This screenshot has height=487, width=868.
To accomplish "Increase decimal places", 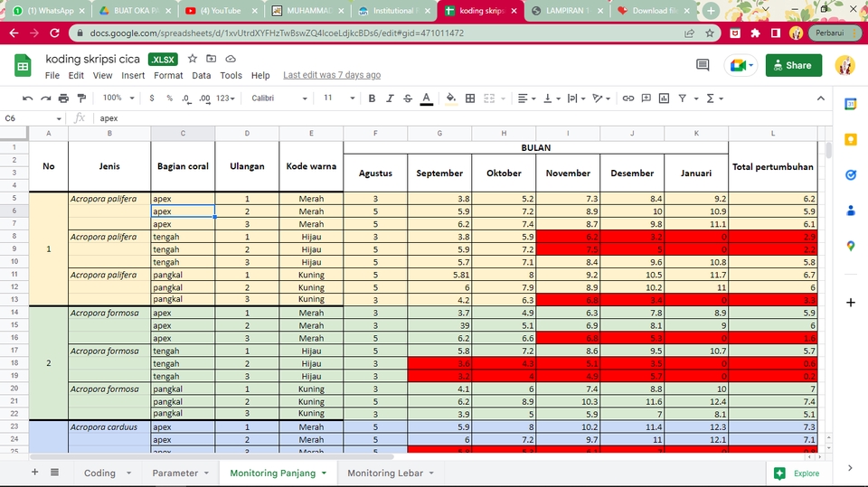I will pos(205,98).
